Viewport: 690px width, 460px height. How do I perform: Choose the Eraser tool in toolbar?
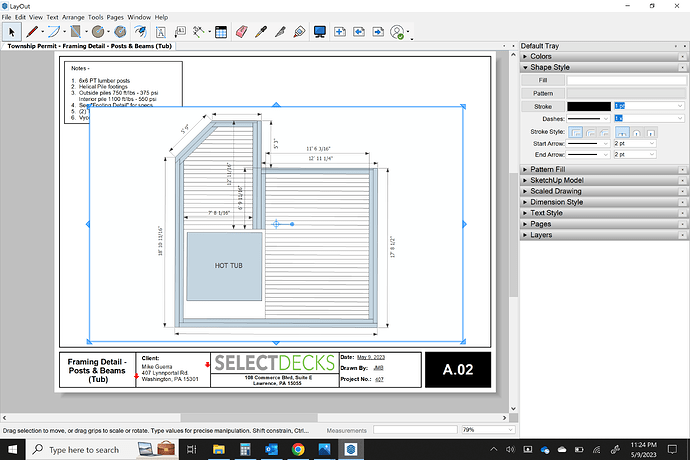(240, 32)
